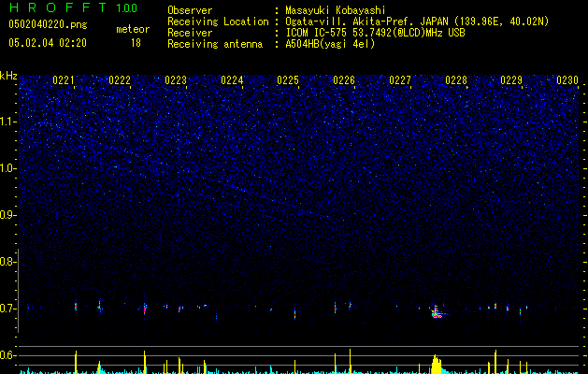588x374 pixels.
Task: Click the HROFFT 1.0.0 title text
Action: click(x=73, y=7)
